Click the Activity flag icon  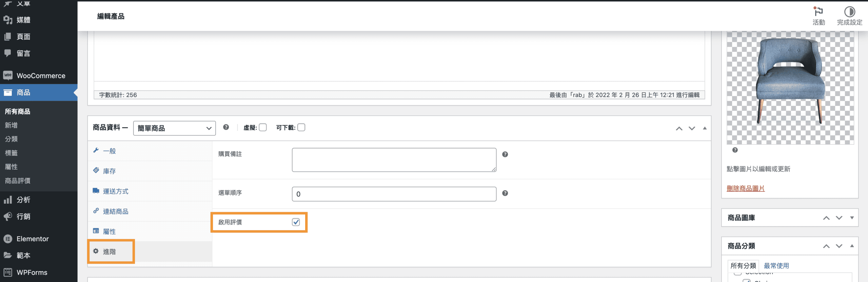[818, 12]
